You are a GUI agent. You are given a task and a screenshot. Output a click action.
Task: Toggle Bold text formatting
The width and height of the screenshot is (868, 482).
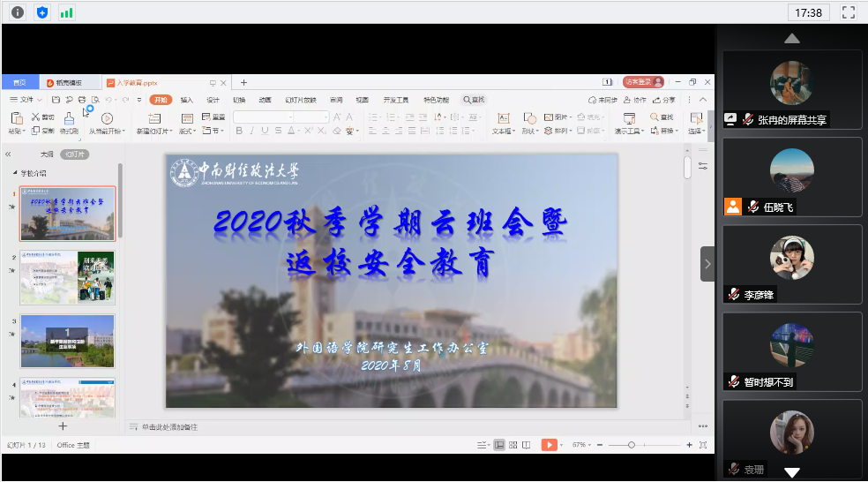(239, 131)
